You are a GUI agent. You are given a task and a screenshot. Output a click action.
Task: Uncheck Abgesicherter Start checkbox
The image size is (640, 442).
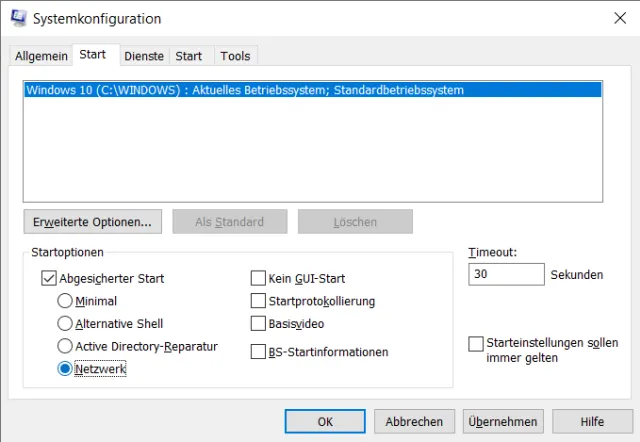[50, 278]
